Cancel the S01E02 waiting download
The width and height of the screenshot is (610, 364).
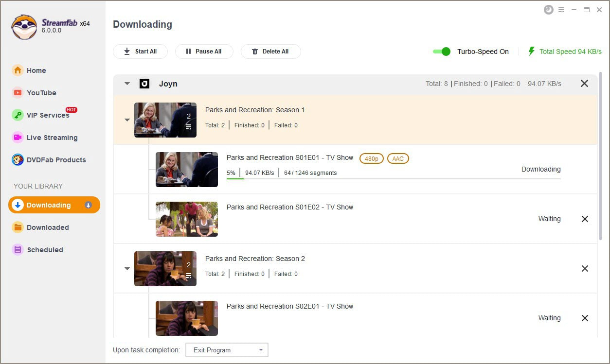[x=585, y=219]
